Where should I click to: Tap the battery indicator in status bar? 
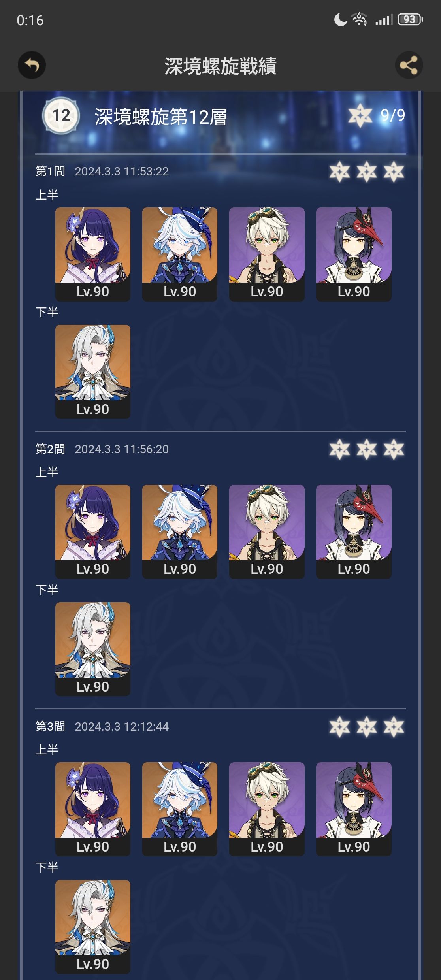click(410, 19)
